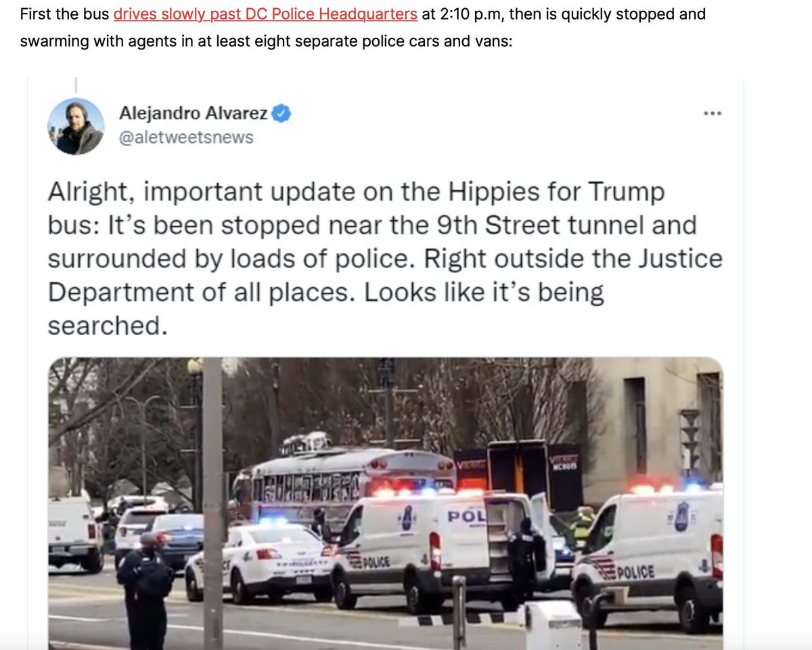Image resolution: width=812 pixels, height=650 pixels.
Task: Click the thread line above the tweet avatar
Action: point(76,85)
